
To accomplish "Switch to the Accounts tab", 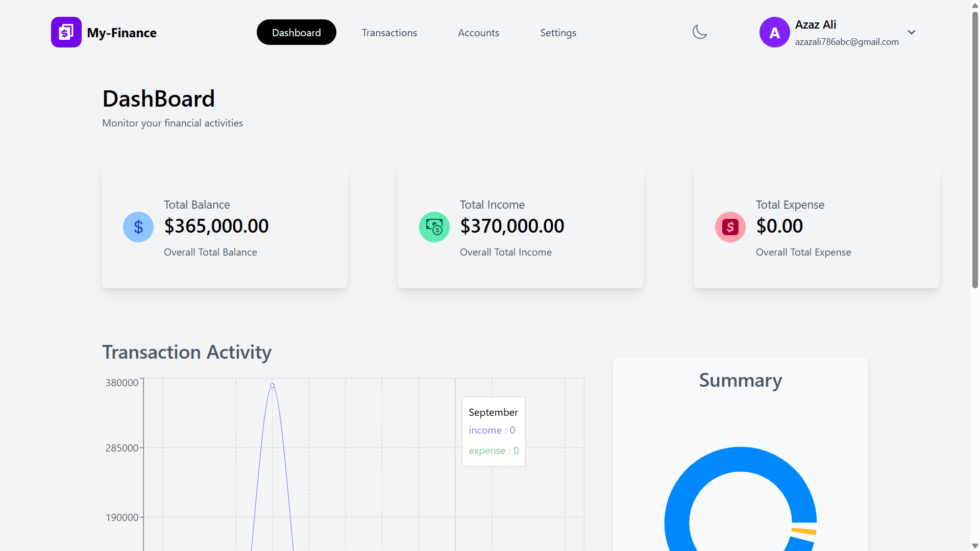I will [478, 33].
